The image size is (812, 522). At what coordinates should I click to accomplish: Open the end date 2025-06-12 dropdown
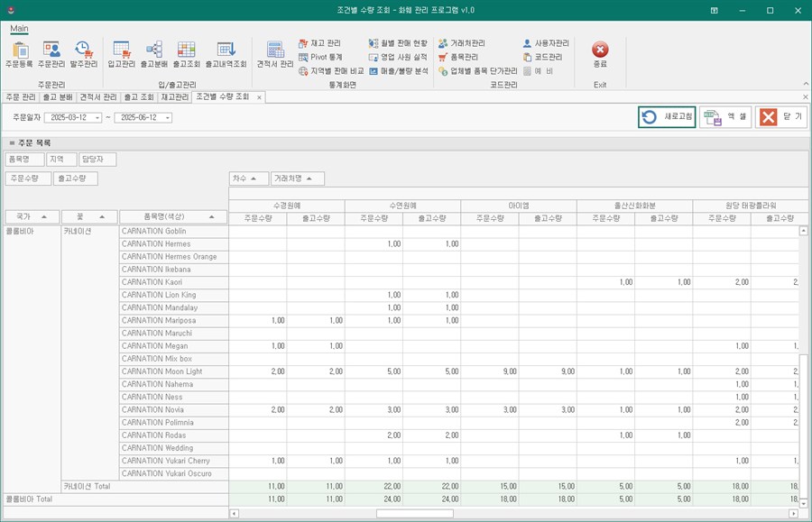click(x=167, y=118)
